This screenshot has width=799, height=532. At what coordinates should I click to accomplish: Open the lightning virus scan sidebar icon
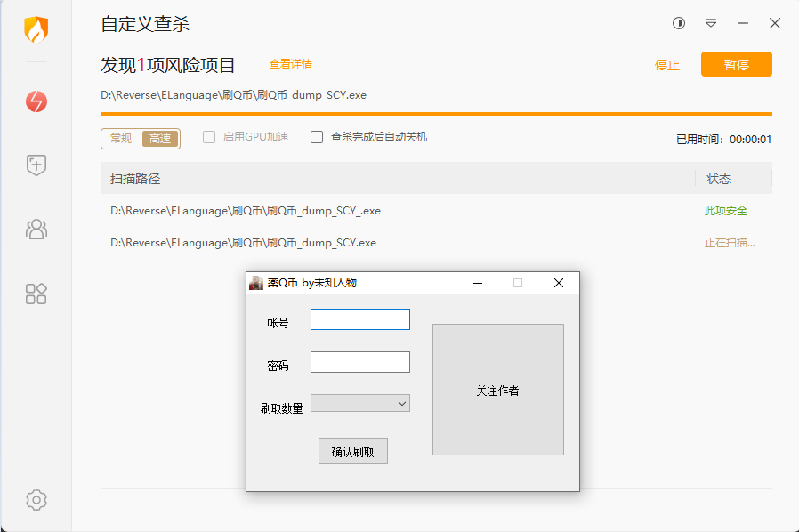[36, 102]
